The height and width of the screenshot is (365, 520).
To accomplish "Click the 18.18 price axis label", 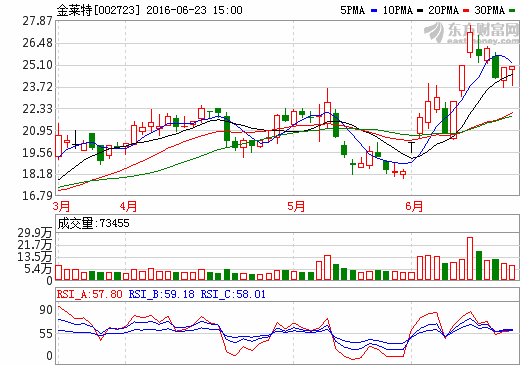I will coord(37,174).
